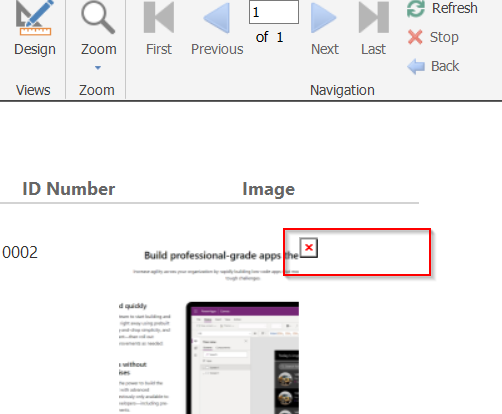The image size is (502, 414).
Task: Select the Refresh text button
Action: [455, 8]
